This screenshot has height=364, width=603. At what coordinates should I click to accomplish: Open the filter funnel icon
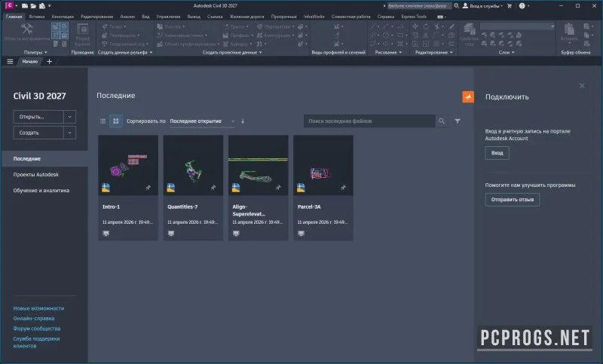point(458,121)
